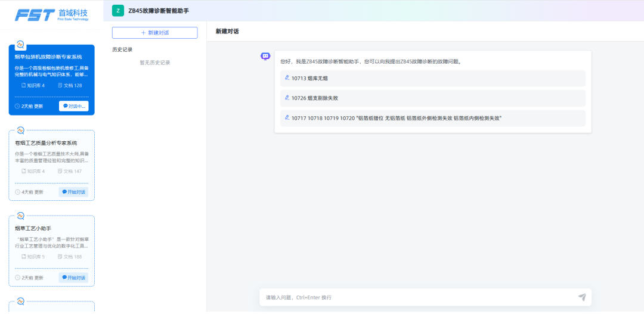The width and height of the screenshot is (644, 314).
Task: Click the ZB45故障诊断智能助手 header title
Action: 159,11
